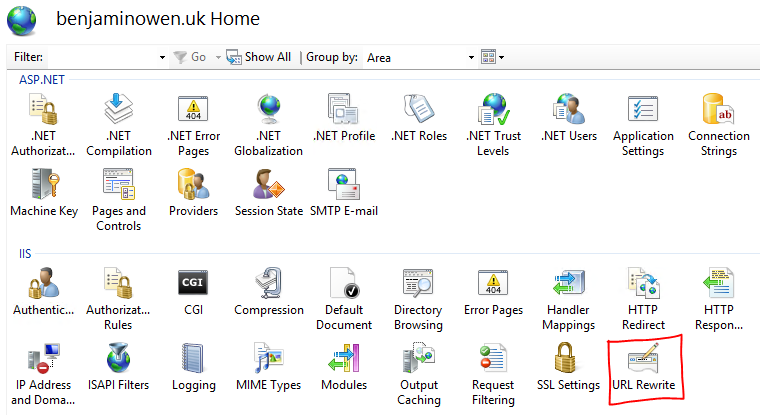The height and width of the screenshot is (415, 760).
Task: Open Authorization Rules in IIS
Action: [118, 299]
